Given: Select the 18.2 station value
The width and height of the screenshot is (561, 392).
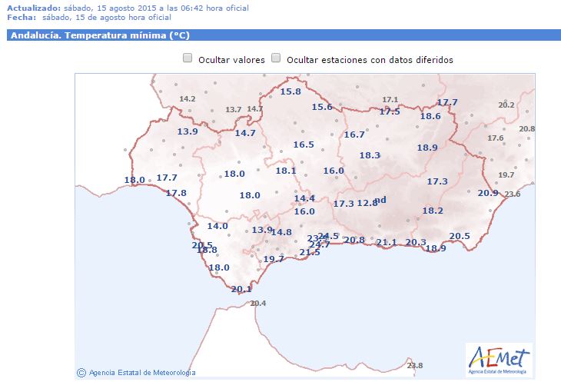Looking at the screenshot, I should [x=433, y=211].
